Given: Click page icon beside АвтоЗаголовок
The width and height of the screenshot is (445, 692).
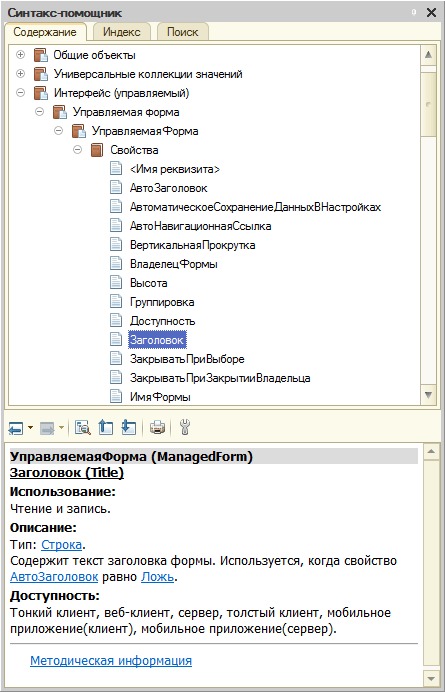Looking at the screenshot, I should (x=116, y=188).
